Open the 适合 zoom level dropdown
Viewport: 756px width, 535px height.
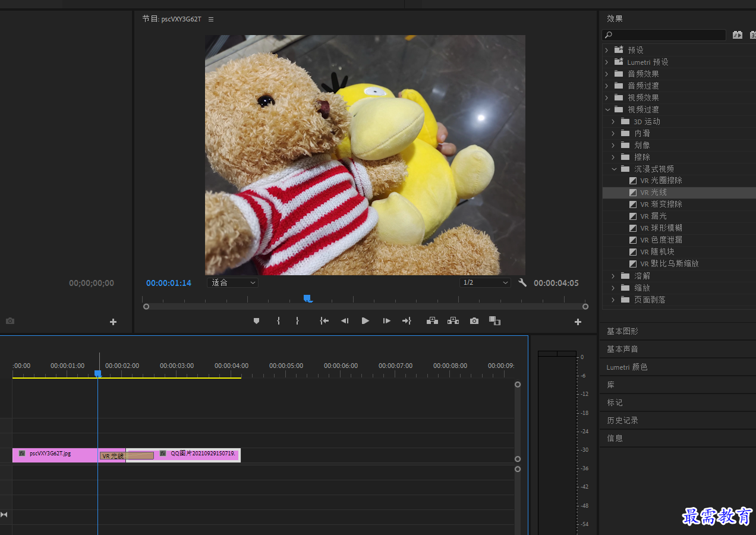(x=232, y=282)
